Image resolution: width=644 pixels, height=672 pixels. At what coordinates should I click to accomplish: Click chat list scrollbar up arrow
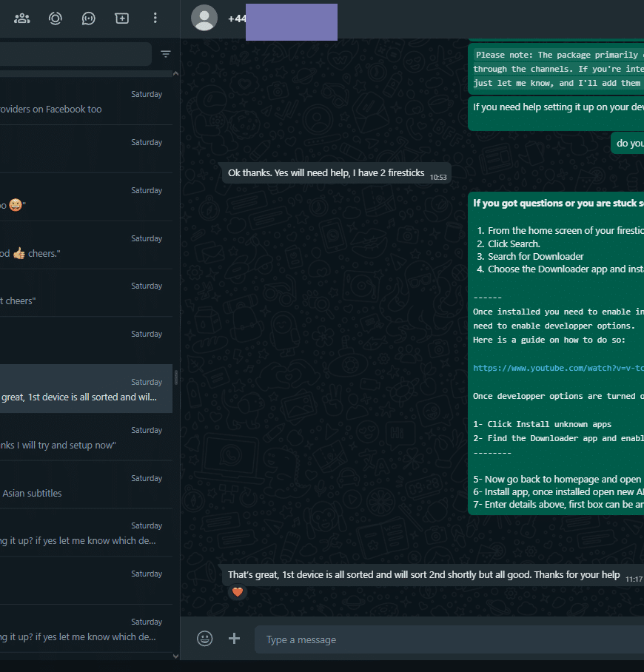[175, 73]
